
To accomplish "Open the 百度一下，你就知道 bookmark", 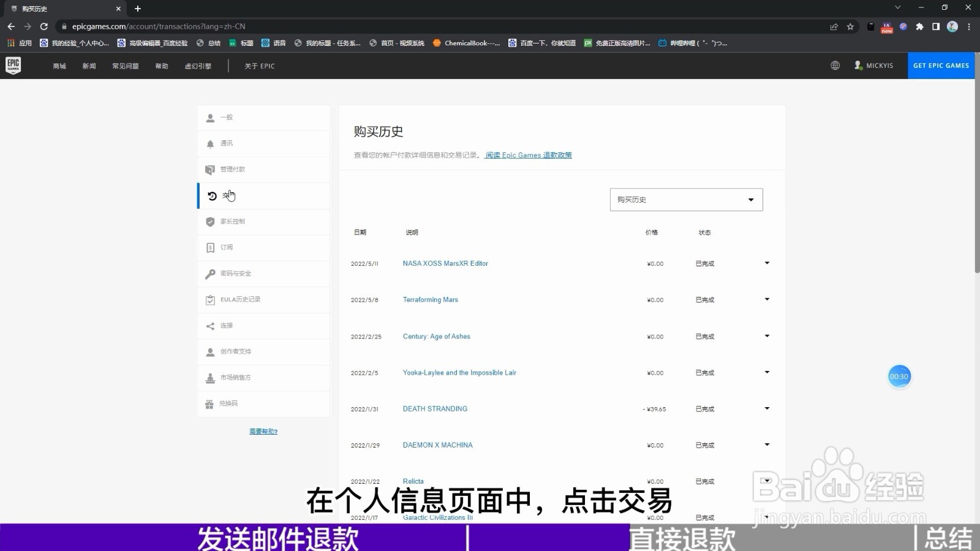I will [x=542, y=43].
